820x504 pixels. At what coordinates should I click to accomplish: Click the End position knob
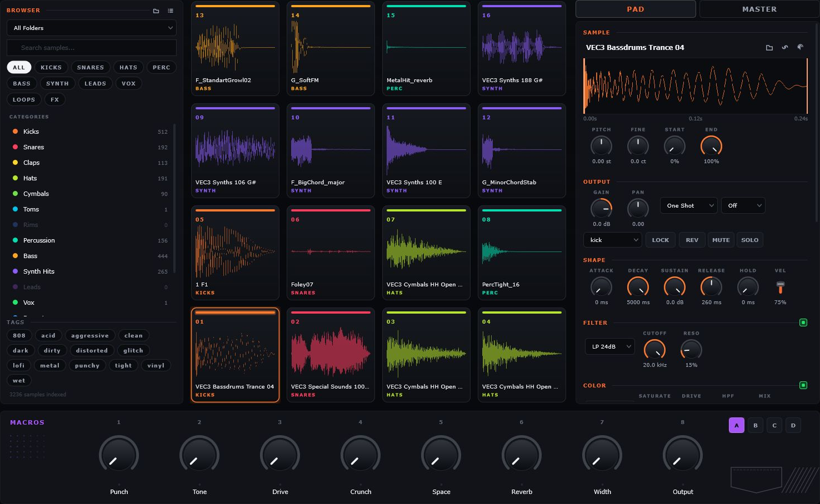(x=711, y=146)
